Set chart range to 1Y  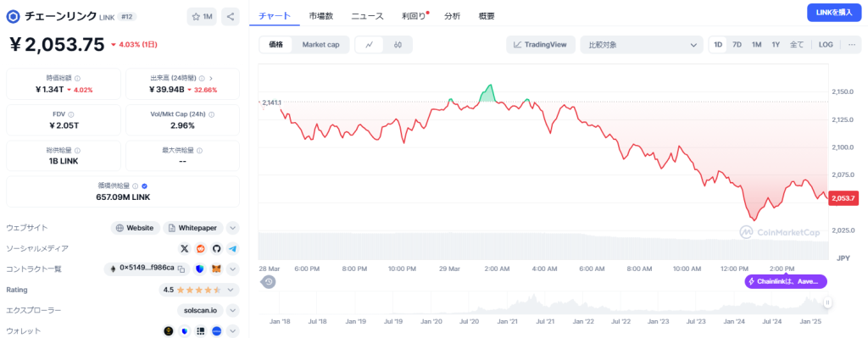click(x=776, y=45)
